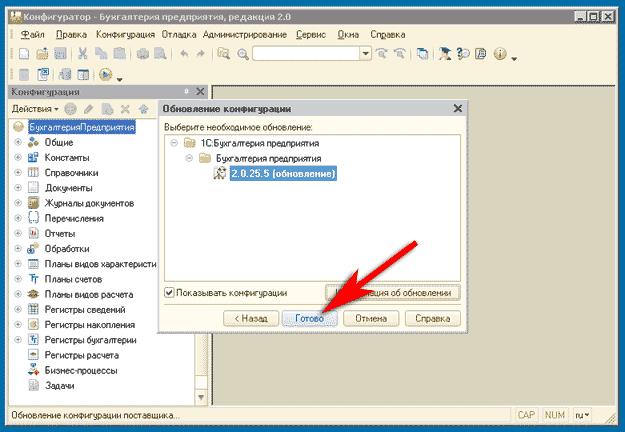Expand the Документы tree branch
The image size is (625, 432).
[17, 188]
